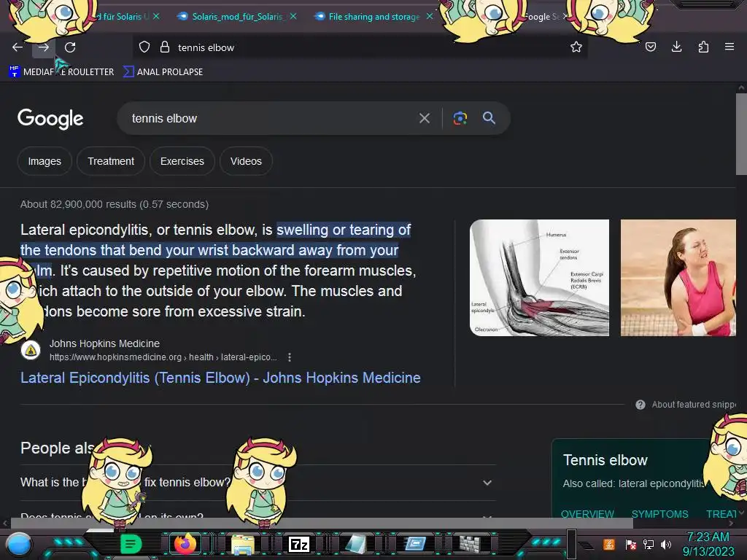
Task: Open the brick wall firewall taskbar icon
Action: point(470,544)
